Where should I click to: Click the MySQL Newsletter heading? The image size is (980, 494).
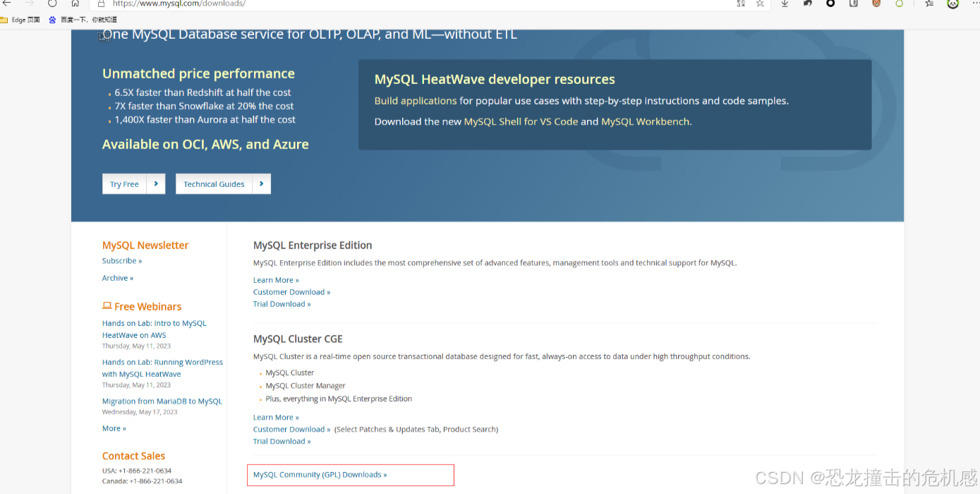(x=145, y=246)
